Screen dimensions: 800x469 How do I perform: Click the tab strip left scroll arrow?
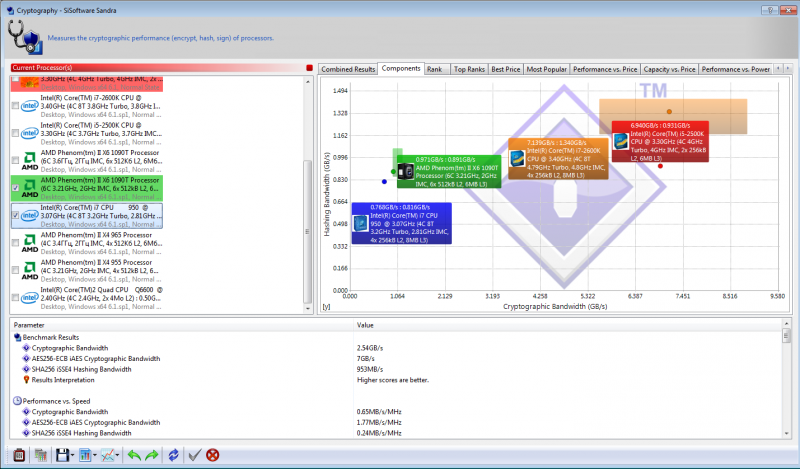(778, 68)
